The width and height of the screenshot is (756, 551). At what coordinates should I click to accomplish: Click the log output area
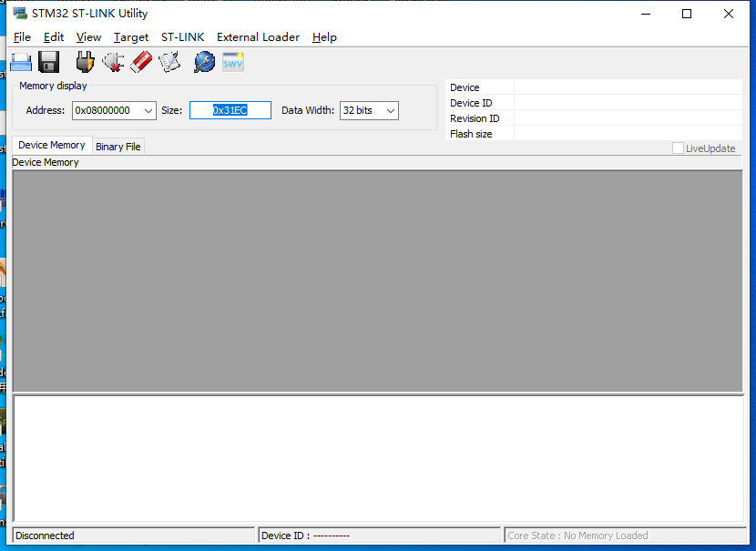pos(379,458)
